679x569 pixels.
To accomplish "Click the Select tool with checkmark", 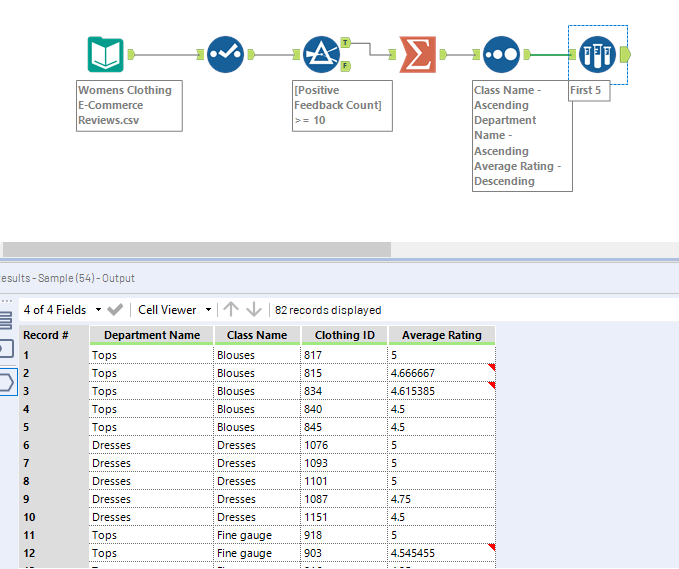I will click(225, 54).
